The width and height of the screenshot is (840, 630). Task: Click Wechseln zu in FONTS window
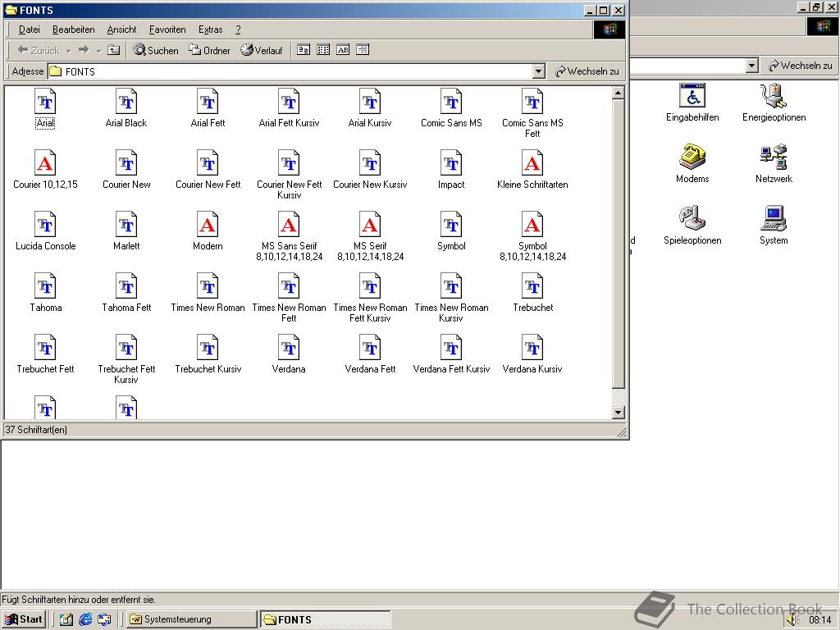tap(587, 71)
